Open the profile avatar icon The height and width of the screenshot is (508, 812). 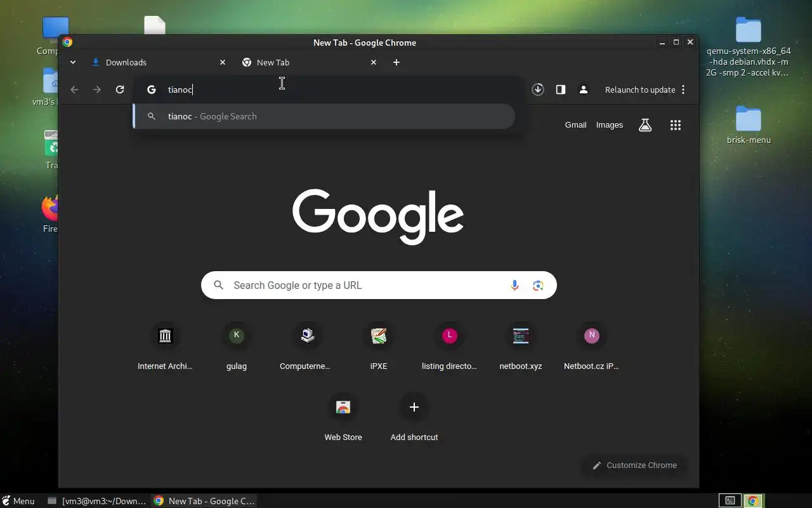coord(584,90)
